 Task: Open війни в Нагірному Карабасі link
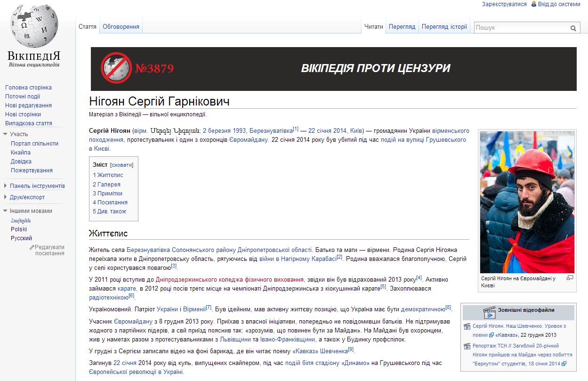tap(298, 259)
